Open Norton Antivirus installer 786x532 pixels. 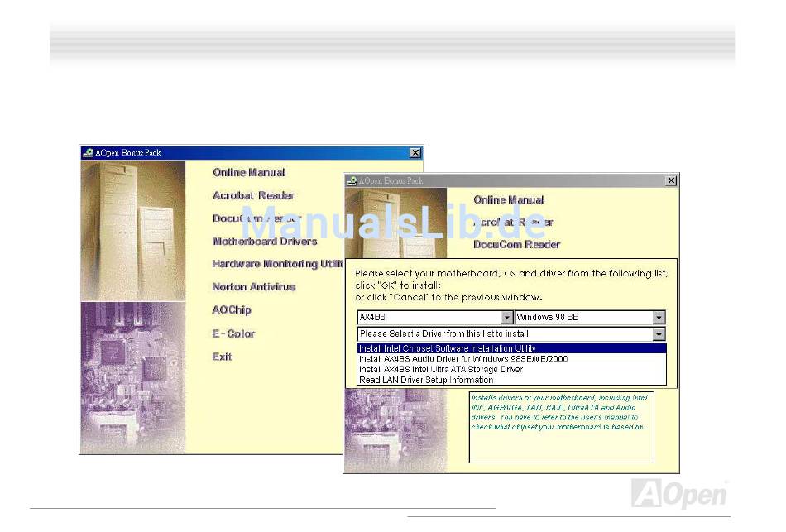coord(253,287)
